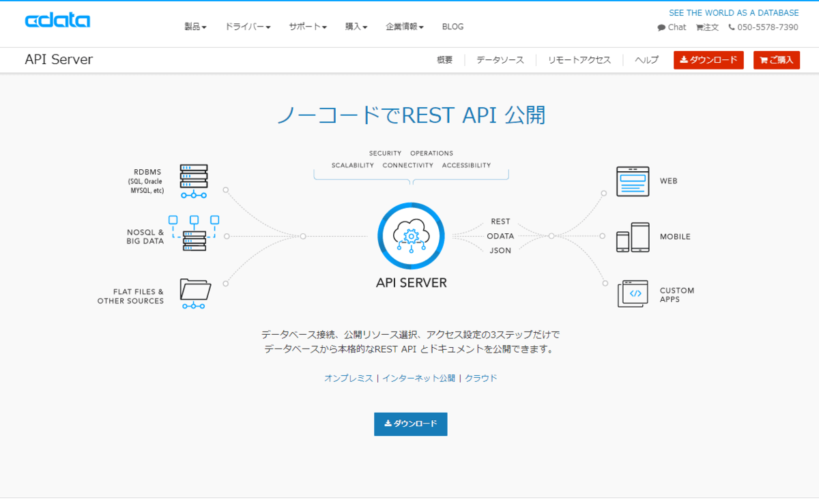Screen dimensions: 819x504
Task: Click the OPERATIONS label
Action: (431, 153)
